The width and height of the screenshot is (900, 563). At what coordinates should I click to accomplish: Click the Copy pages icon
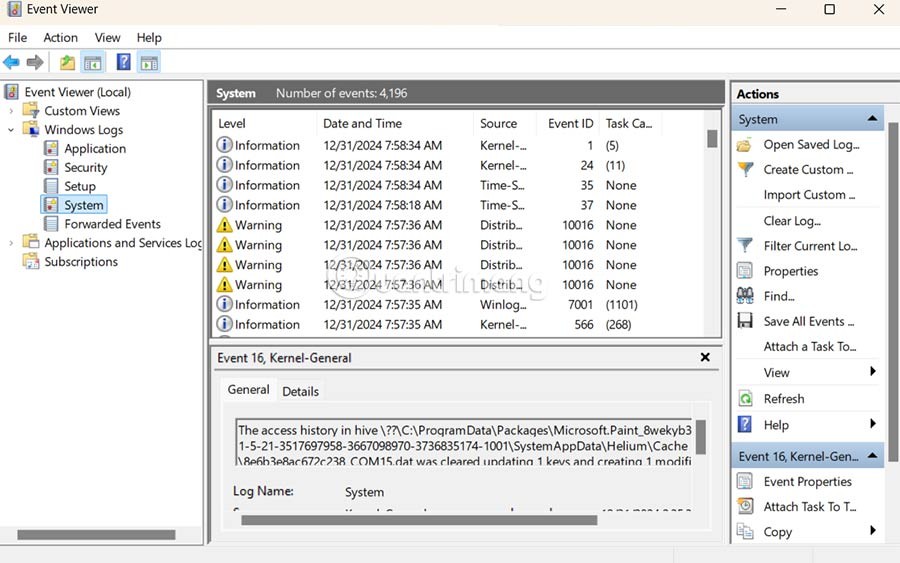pyautogui.click(x=745, y=531)
